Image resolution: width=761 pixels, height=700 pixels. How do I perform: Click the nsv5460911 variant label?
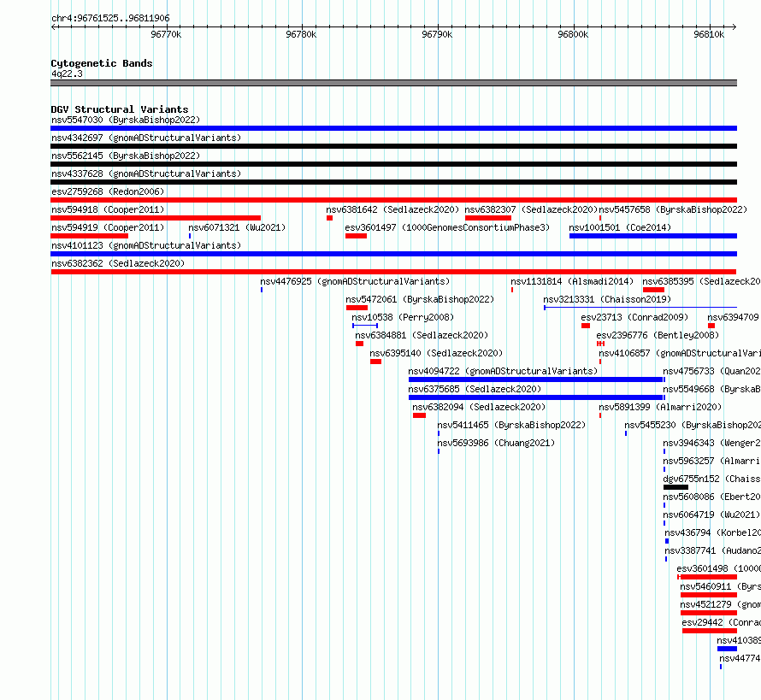[720, 586]
